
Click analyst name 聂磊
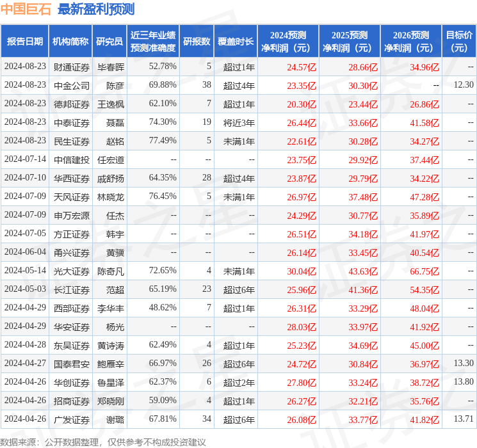(115, 123)
